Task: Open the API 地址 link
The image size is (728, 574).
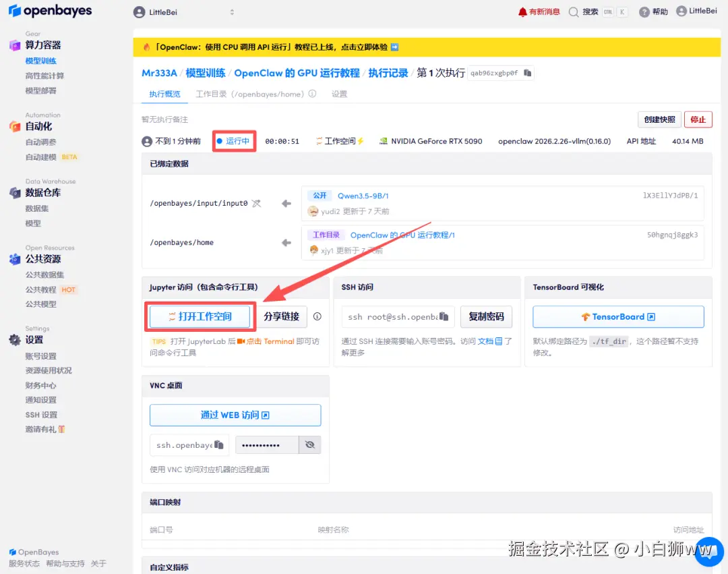Action: (x=641, y=141)
